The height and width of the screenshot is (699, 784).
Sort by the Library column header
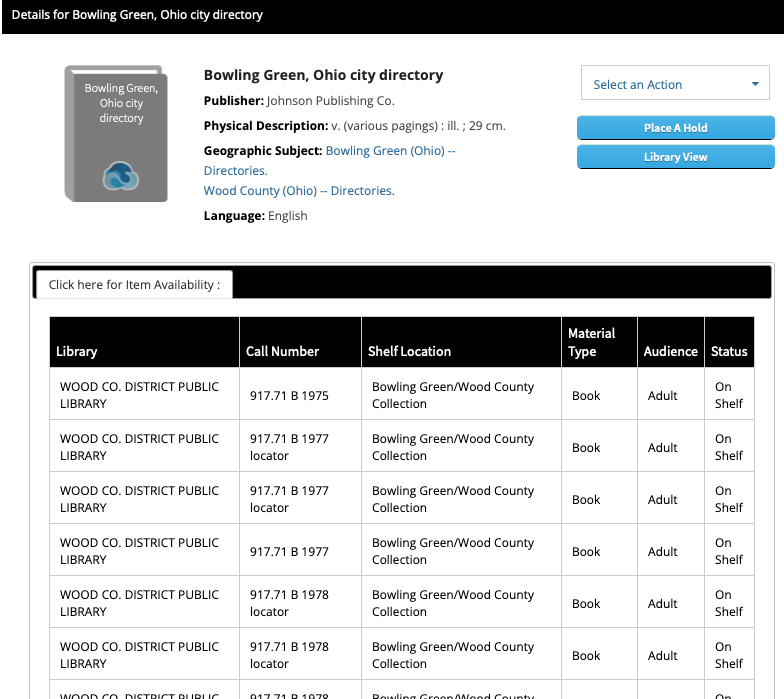click(x=77, y=351)
